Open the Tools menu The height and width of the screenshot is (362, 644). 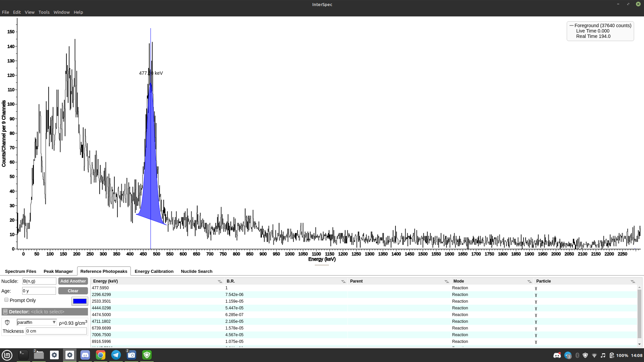click(44, 12)
